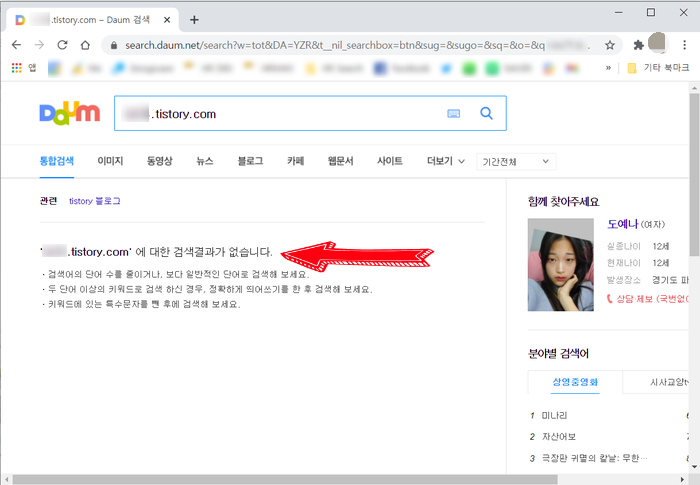Reload the current page
The width and height of the screenshot is (700, 485).
click(62, 45)
